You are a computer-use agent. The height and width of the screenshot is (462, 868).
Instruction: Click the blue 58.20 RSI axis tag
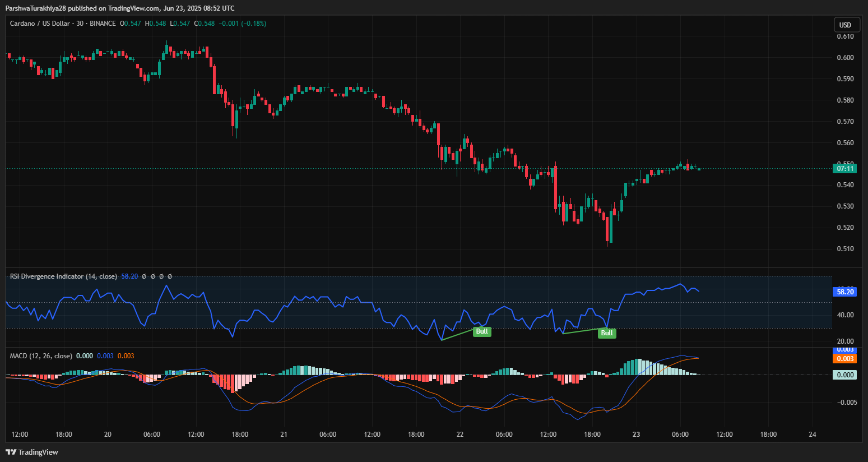844,292
